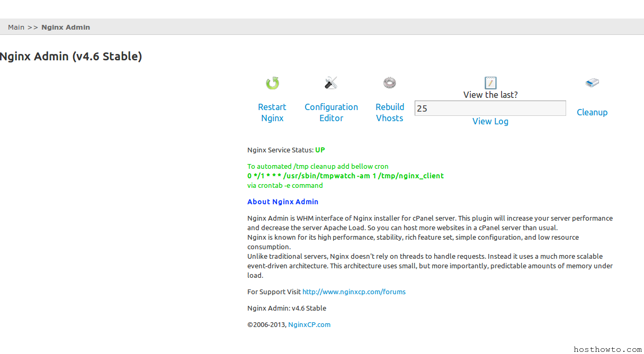The height and width of the screenshot is (354, 644).
Task: Visit the nginxcp.com forums support link
Action: 354,292
